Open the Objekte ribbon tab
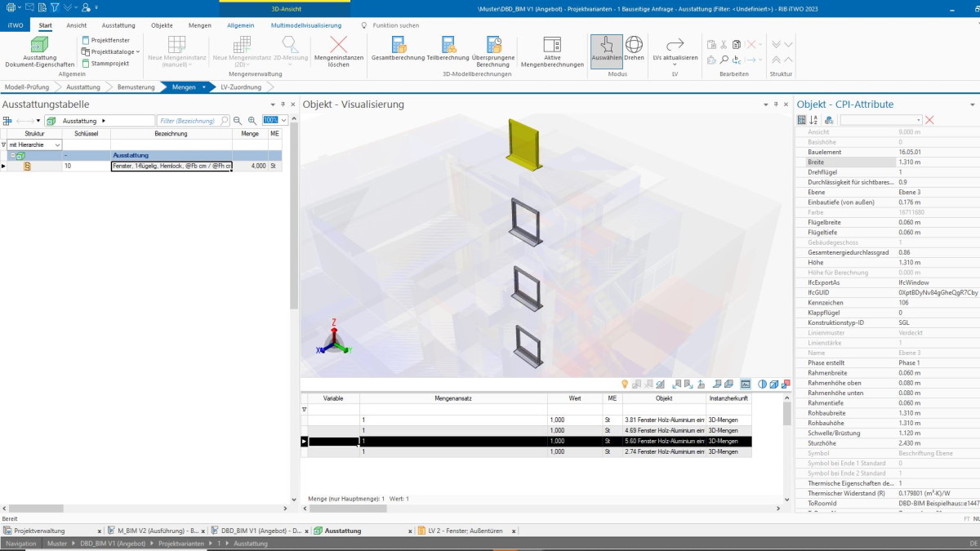Screen dimensions: 980x551 (x=162, y=25)
